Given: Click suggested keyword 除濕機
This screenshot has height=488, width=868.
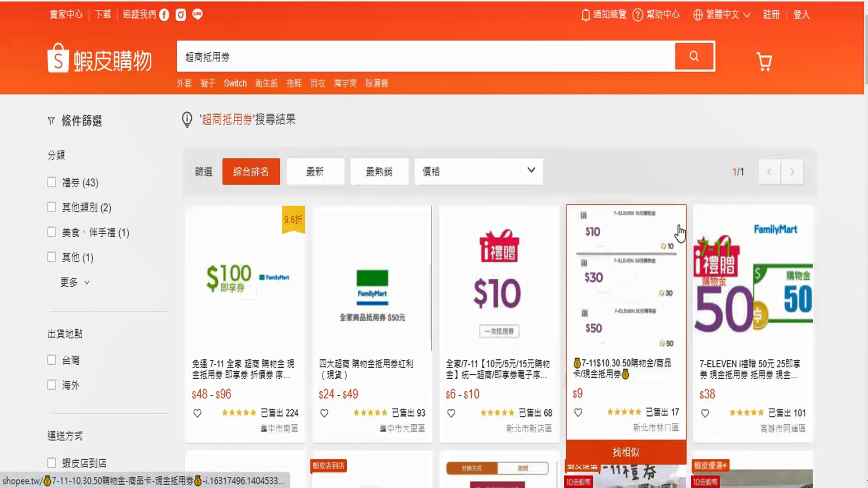Looking at the screenshot, I should pos(377,83).
